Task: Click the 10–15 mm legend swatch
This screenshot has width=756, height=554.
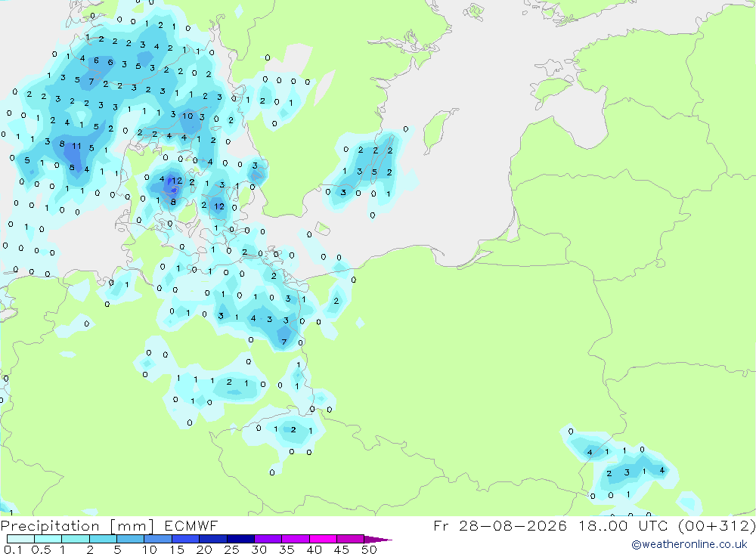Action: click(x=158, y=539)
